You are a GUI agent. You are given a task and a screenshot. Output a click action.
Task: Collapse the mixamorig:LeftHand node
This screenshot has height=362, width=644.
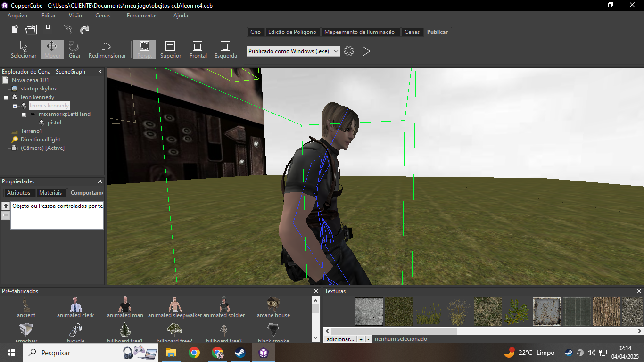[x=24, y=114]
